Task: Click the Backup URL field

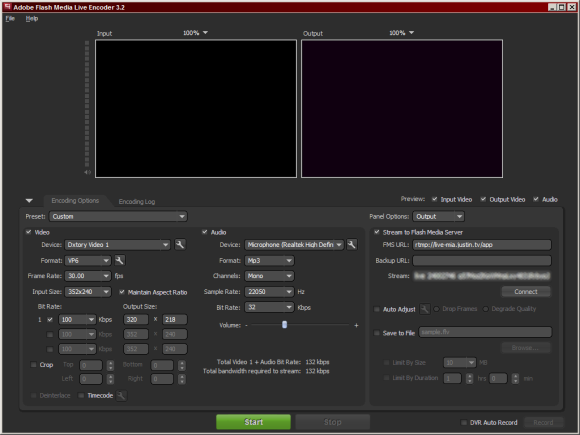Action: pos(482,260)
